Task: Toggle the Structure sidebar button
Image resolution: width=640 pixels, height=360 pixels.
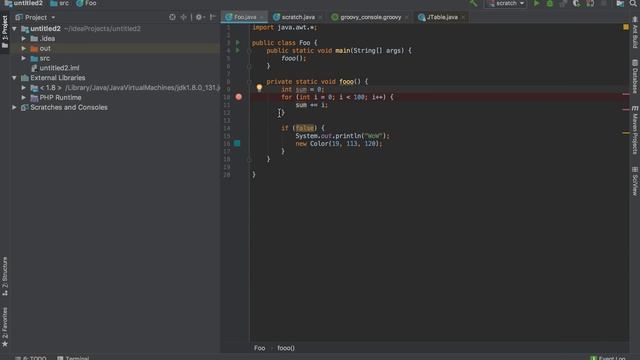Action: coord(4,276)
